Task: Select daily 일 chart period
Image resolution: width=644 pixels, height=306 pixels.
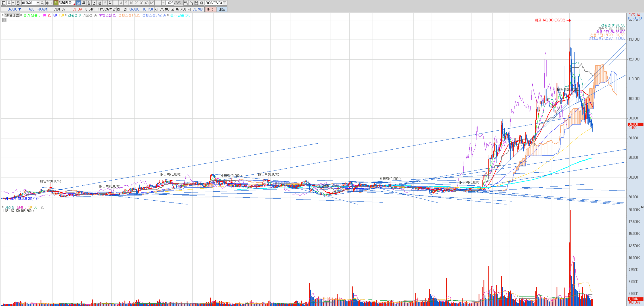Action: pyautogui.click(x=79, y=3)
